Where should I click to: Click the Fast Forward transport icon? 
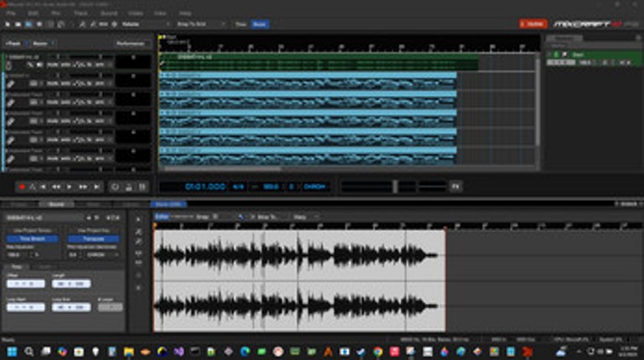83,187
